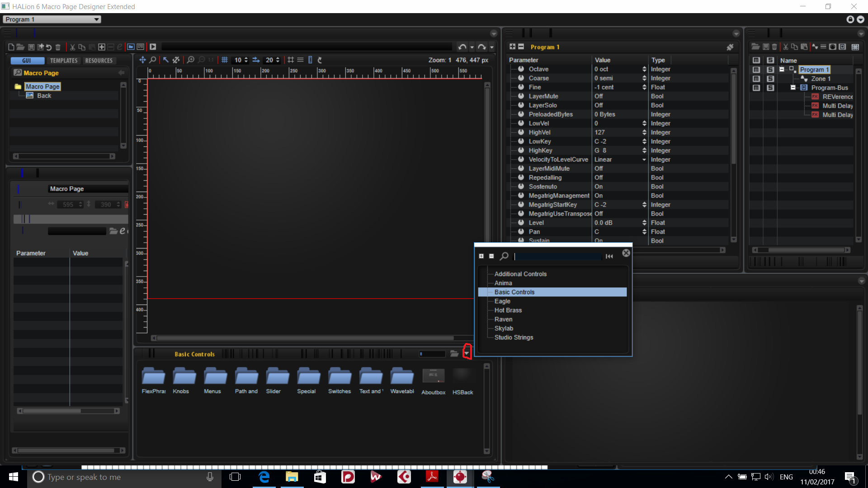Click the move crosshair tool icon

pos(142,60)
